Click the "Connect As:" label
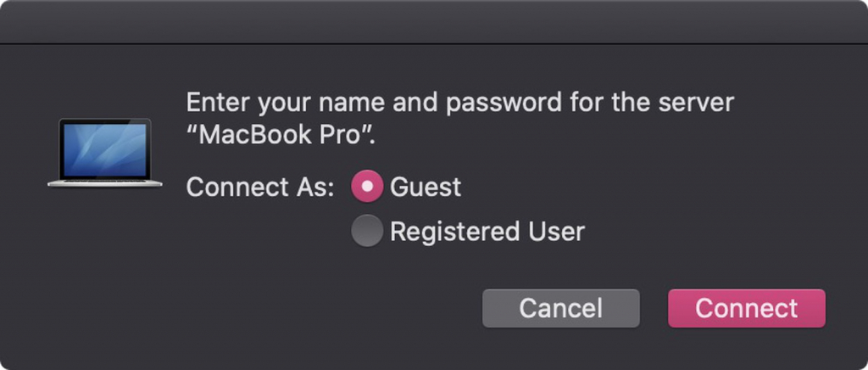868x370 pixels. tap(260, 187)
